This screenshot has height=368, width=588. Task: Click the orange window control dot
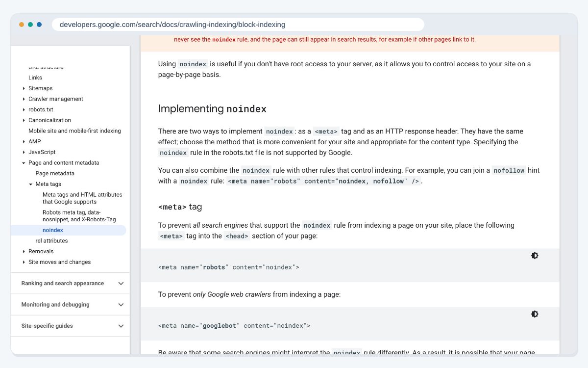coord(22,25)
